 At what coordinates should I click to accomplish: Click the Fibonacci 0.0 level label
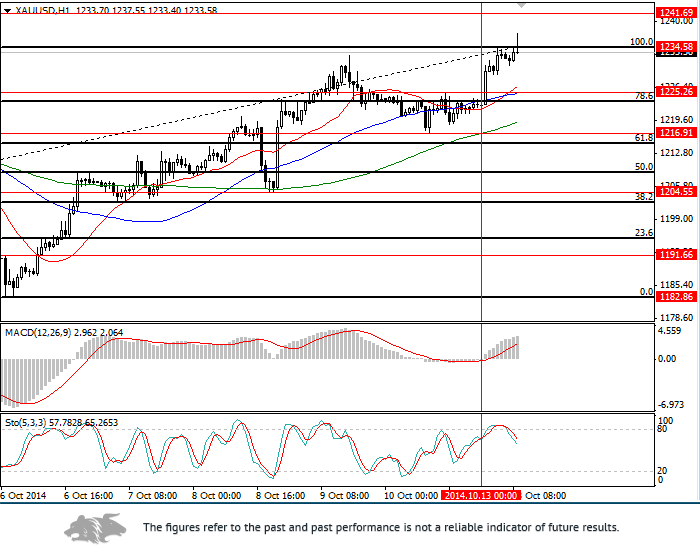pyautogui.click(x=646, y=292)
